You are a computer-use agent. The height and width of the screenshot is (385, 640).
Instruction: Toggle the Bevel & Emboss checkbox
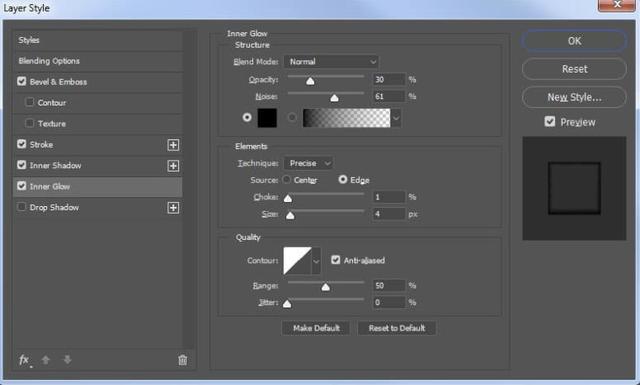22,81
